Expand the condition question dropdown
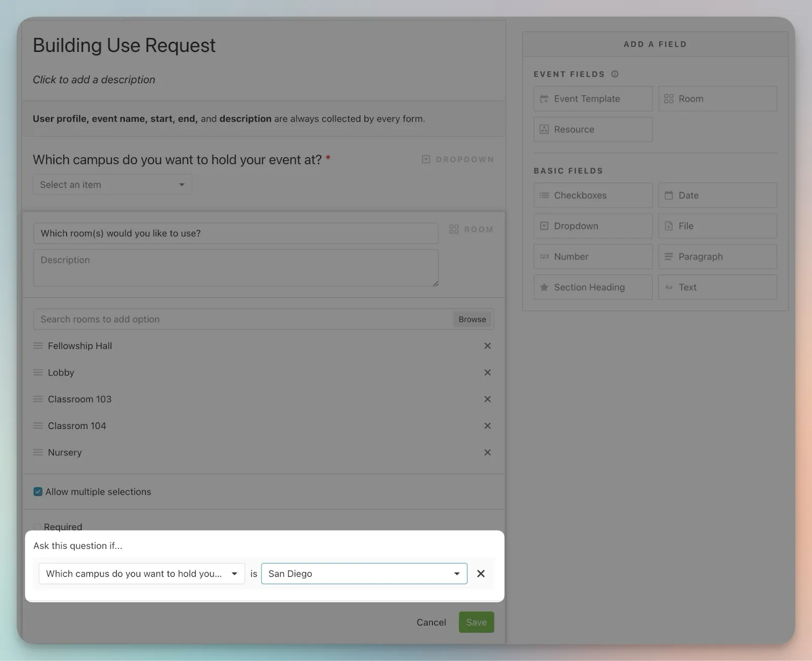 pos(142,574)
